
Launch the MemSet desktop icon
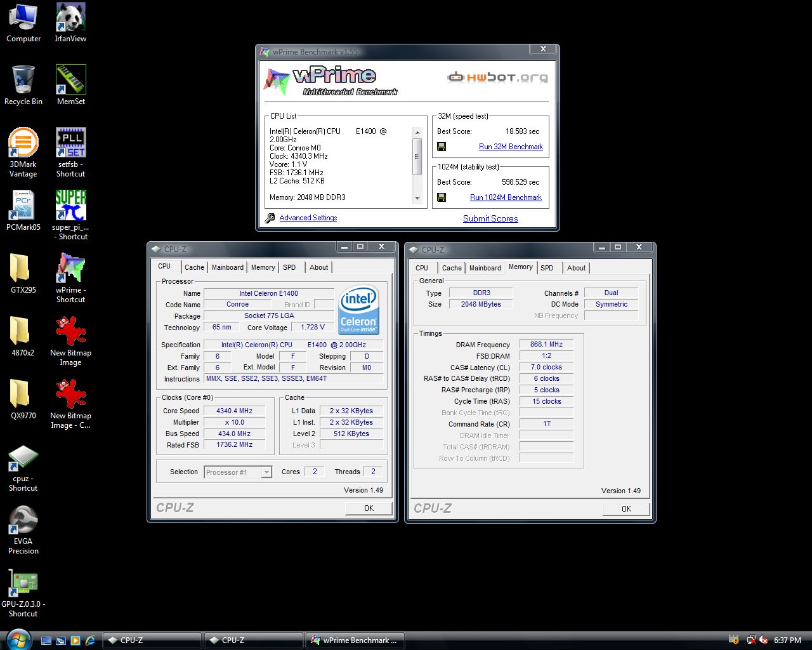coord(70,85)
